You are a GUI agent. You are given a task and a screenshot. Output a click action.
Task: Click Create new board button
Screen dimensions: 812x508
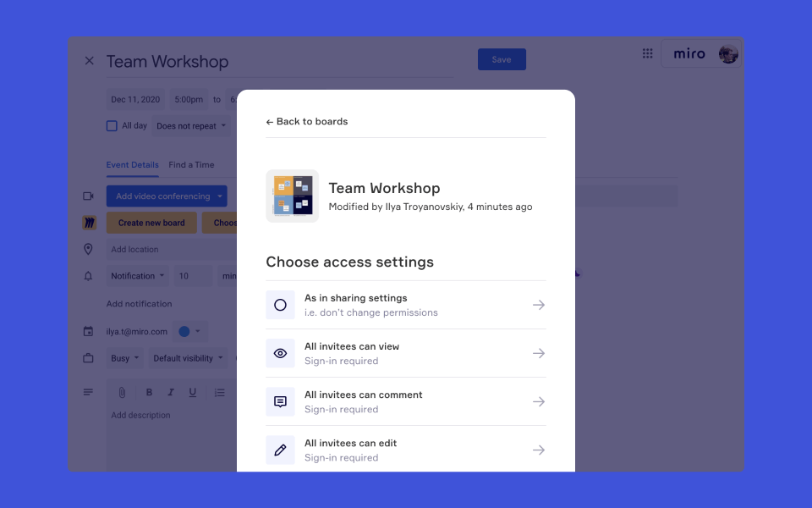(151, 223)
